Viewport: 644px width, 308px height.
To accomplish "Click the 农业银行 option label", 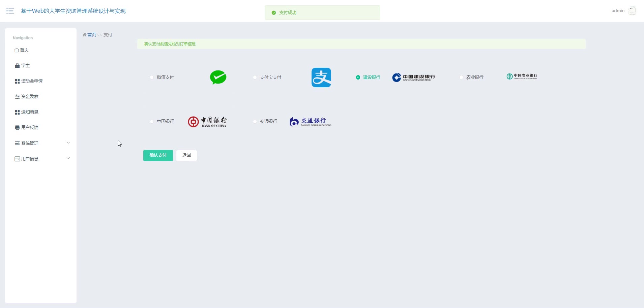I will tap(475, 77).
